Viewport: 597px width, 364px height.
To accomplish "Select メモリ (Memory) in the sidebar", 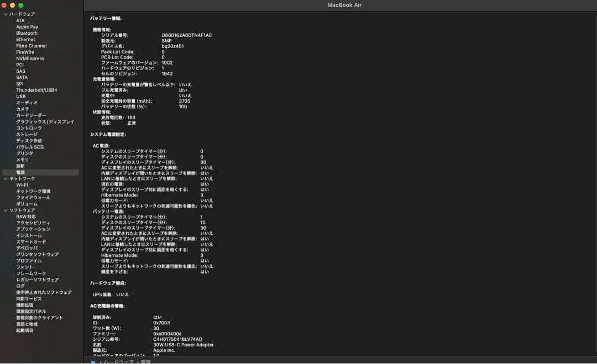I will pos(22,160).
